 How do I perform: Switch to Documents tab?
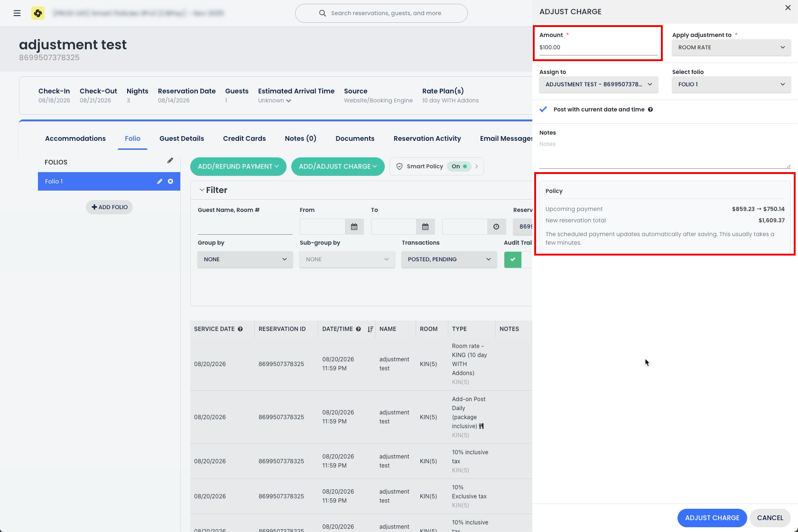click(355, 138)
